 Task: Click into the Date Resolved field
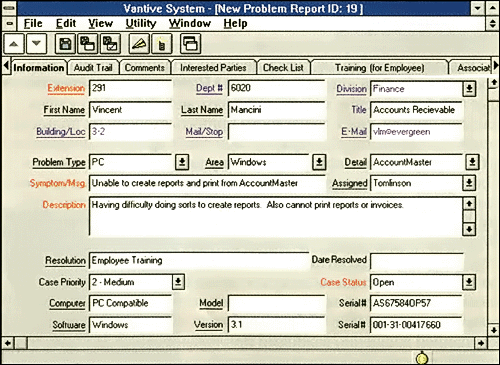point(417,260)
